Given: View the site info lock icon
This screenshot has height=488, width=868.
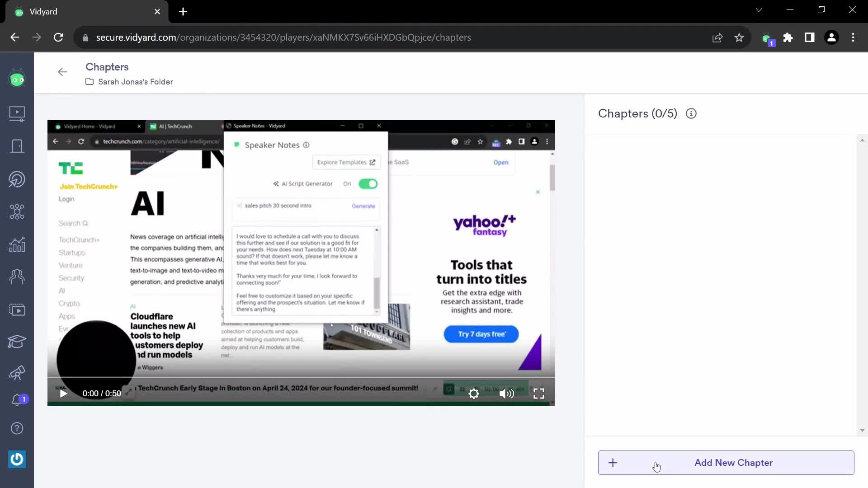Looking at the screenshot, I should click(x=85, y=38).
